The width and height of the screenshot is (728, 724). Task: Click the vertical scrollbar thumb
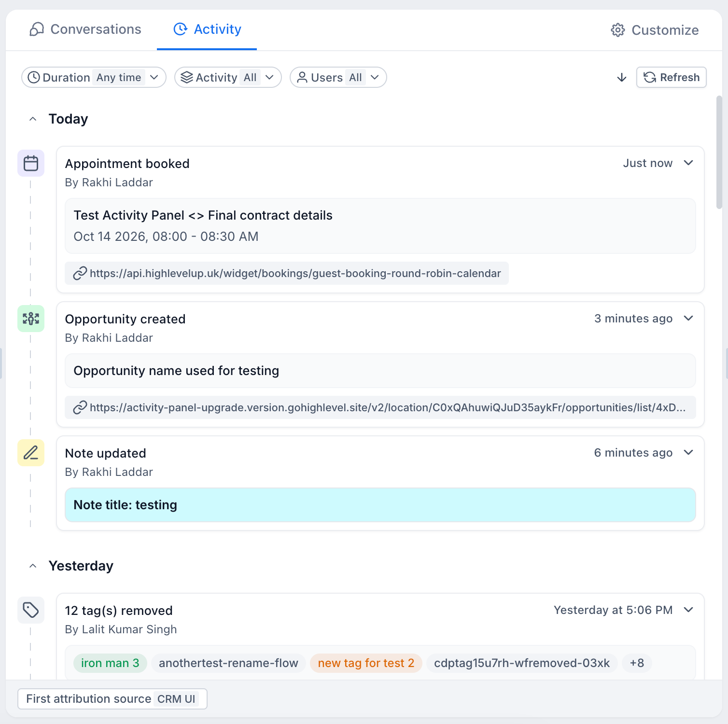(x=719, y=153)
